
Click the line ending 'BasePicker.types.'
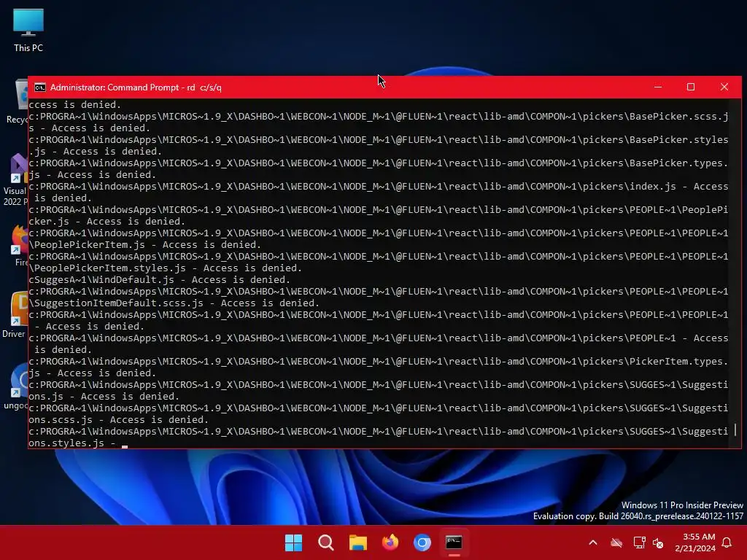[379, 163]
